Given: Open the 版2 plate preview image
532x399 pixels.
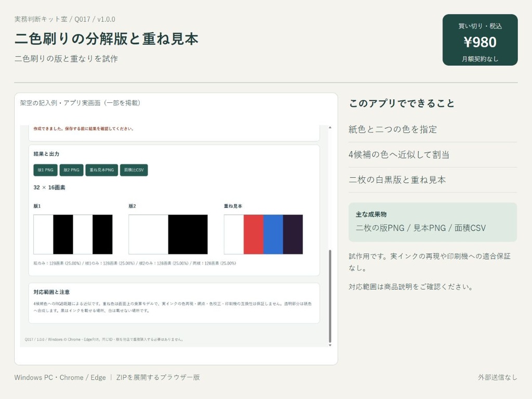Looking at the screenshot, I should click(168, 234).
